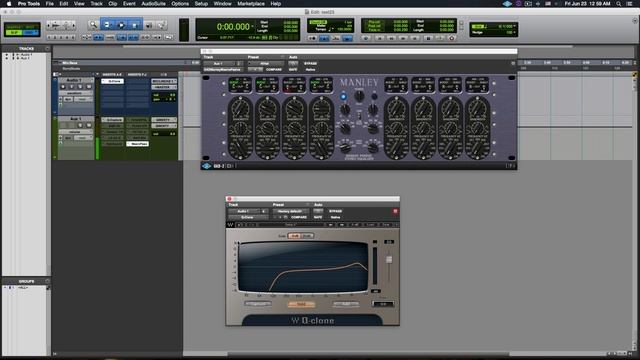Open the Tracks list pop-up menu

point(47,49)
